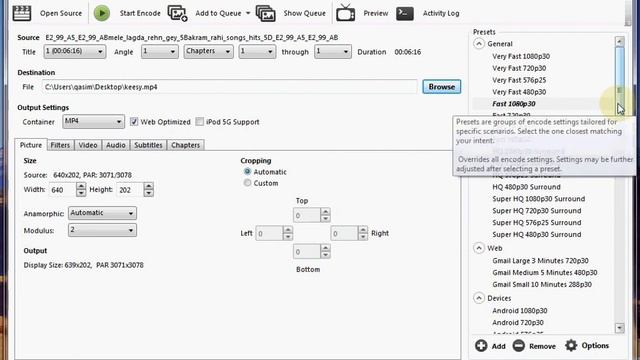Click the Height value field
640x360 pixels.
pos(130,190)
